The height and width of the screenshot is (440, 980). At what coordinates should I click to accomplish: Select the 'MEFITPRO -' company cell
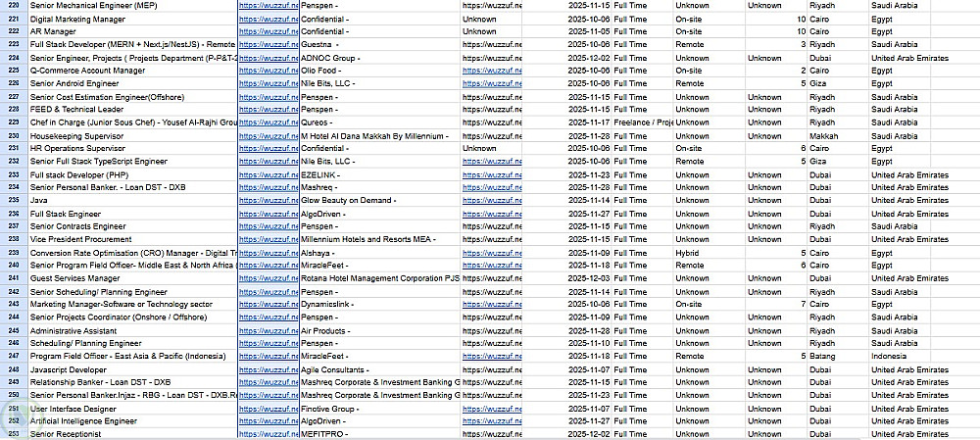pyautogui.click(x=379, y=434)
